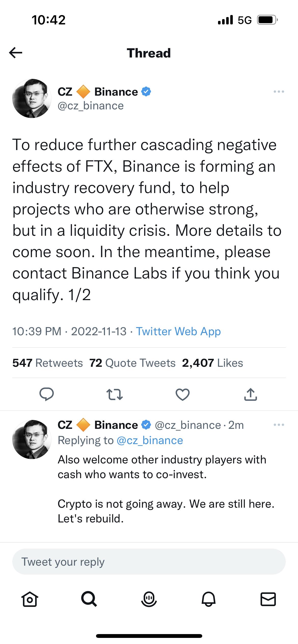The width and height of the screenshot is (298, 644).
Task: Tap CZ's verified badge on the first tweet
Action: click(x=146, y=92)
